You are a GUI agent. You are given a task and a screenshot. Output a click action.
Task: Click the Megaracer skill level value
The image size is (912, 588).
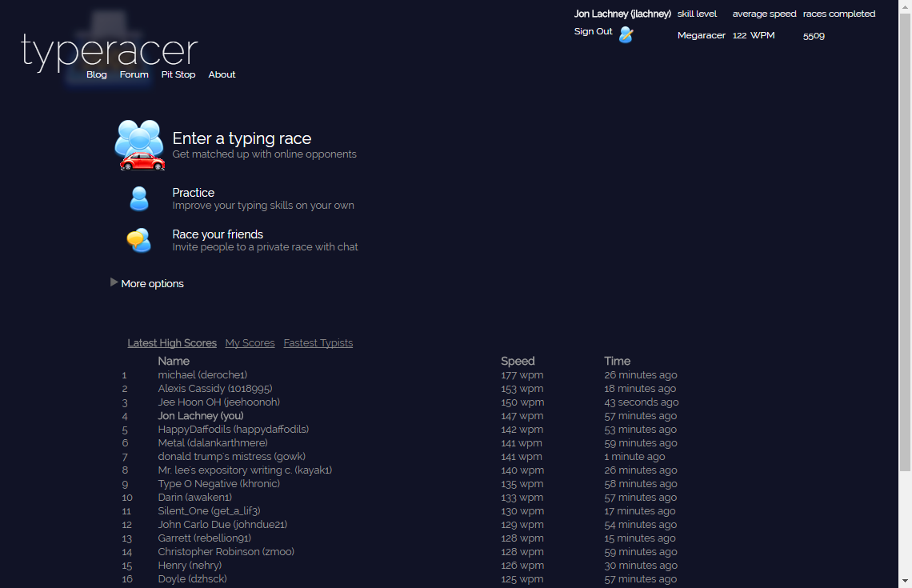702,35
